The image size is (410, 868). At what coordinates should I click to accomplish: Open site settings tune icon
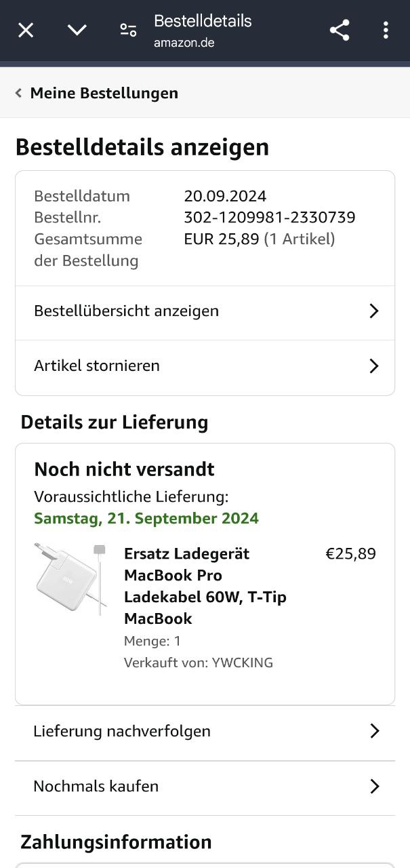(128, 30)
